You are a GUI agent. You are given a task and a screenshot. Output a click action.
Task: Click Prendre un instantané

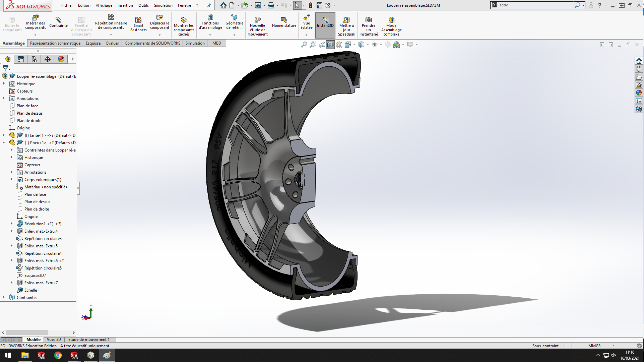[x=368, y=25]
